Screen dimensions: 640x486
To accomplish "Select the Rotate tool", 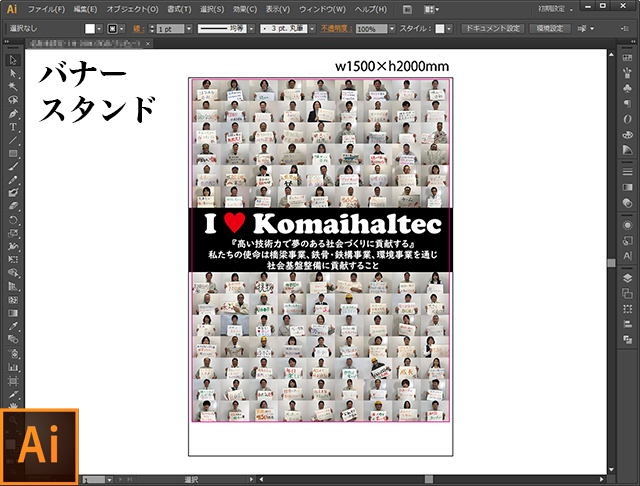I will pyautogui.click(x=13, y=220).
